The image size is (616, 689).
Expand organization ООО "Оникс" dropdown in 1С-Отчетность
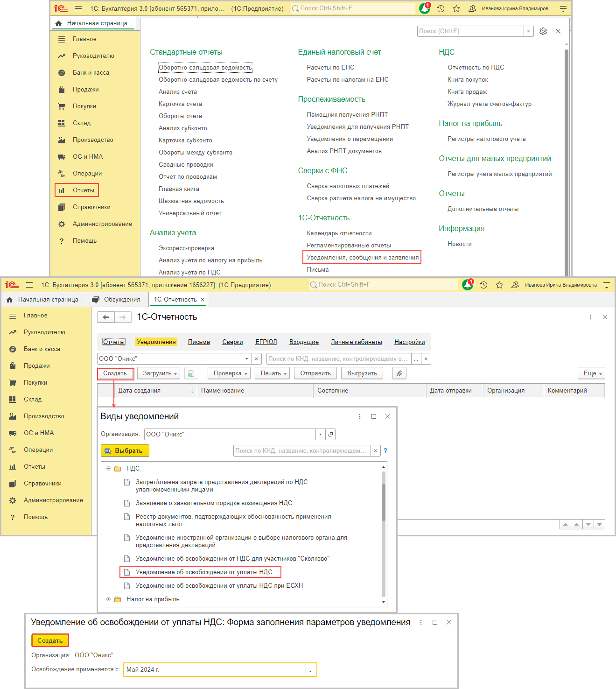246,359
